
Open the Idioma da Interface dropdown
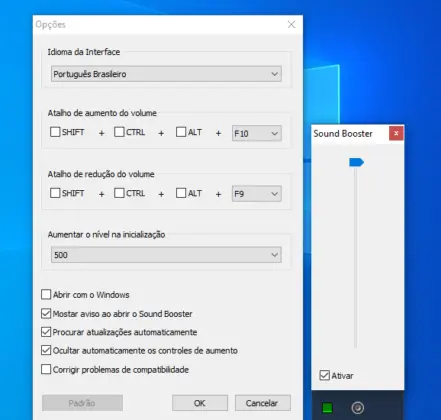point(166,74)
